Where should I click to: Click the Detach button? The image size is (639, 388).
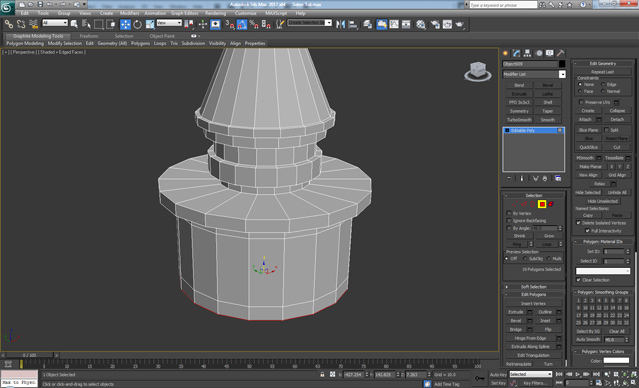click(x=617, y=119)
